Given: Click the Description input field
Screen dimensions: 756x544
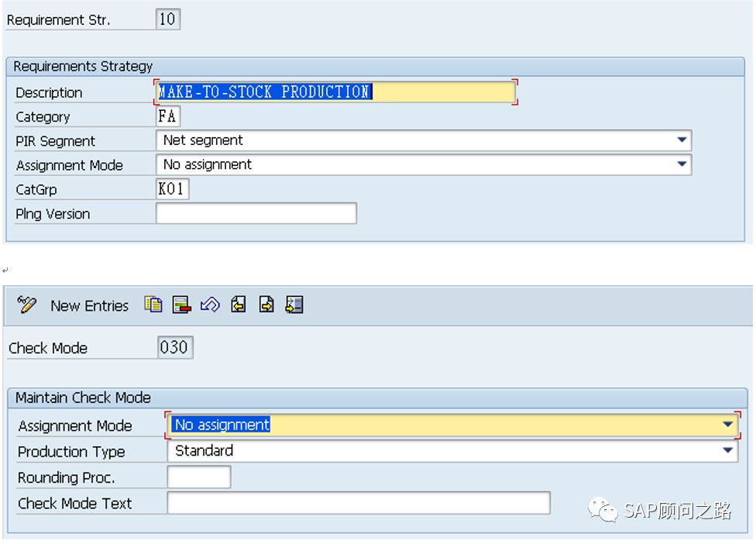Looking at the screenshot, I should [335, 91].
